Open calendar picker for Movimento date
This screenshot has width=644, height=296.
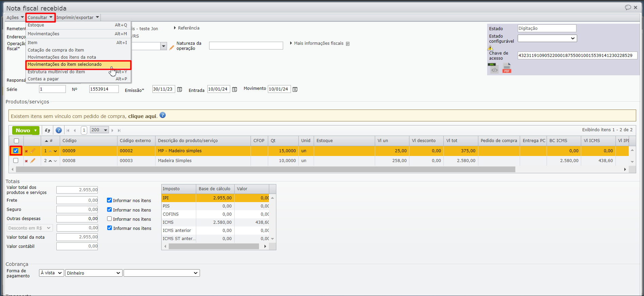click(295, 90)
